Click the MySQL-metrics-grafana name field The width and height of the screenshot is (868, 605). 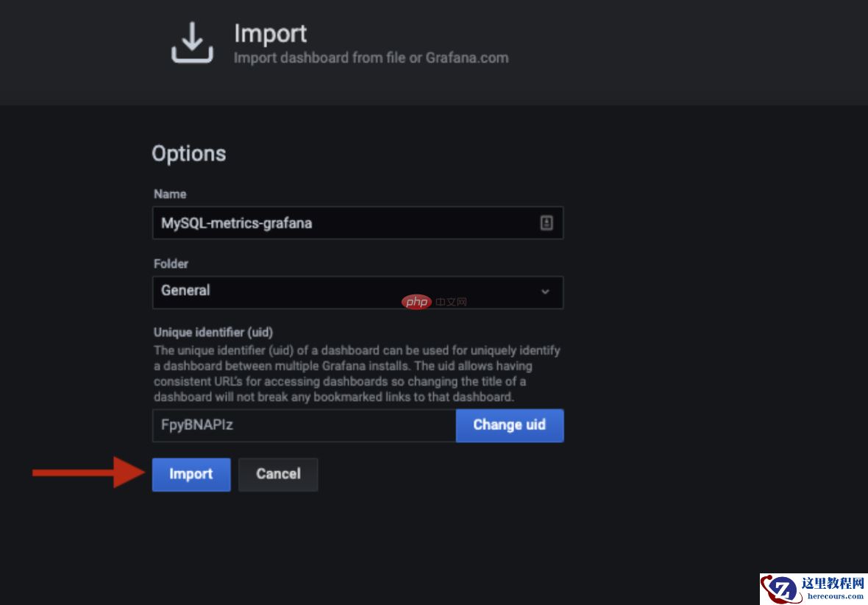[x=357, y=223]
